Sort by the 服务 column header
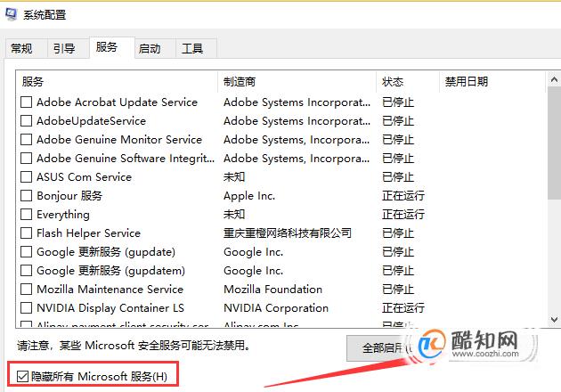 [117, 82]
